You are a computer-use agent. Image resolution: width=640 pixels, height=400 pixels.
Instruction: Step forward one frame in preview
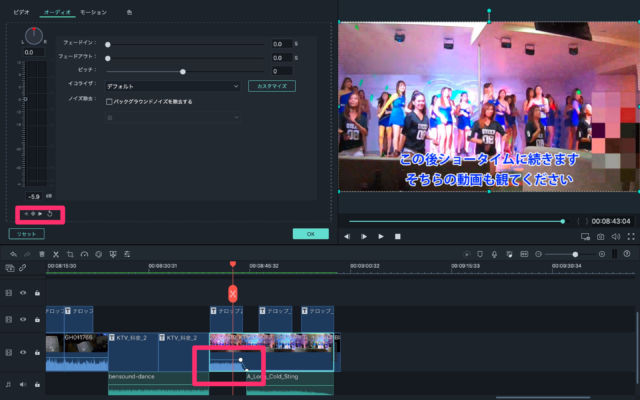tap(364, 236)
